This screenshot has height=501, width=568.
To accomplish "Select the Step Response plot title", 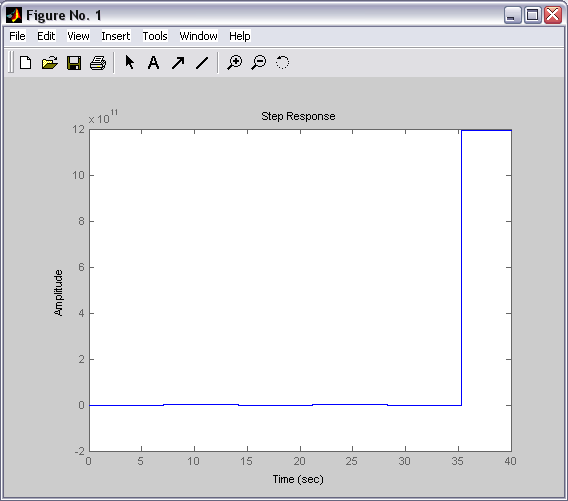I will [x=298, y=116].
